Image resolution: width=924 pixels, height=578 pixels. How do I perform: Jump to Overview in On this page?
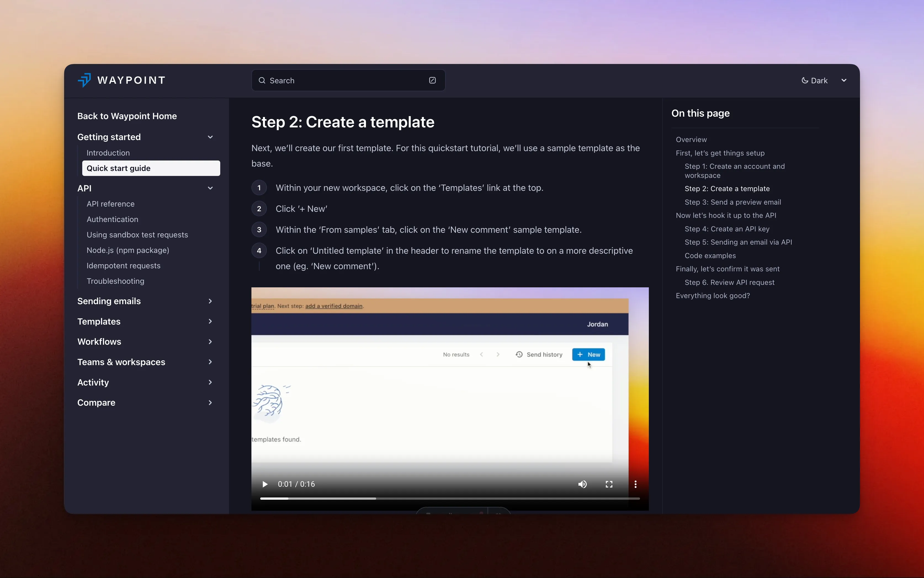[691, 140]
